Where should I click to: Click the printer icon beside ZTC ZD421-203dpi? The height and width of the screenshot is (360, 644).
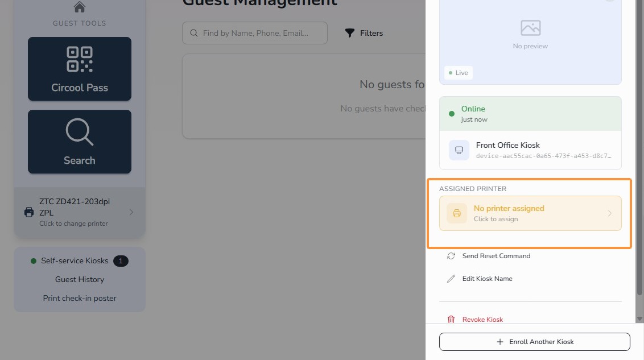29,212
